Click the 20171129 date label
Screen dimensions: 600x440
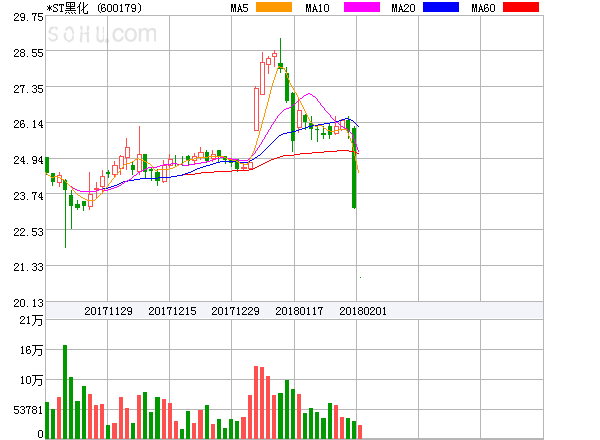[x=108, y=311]
